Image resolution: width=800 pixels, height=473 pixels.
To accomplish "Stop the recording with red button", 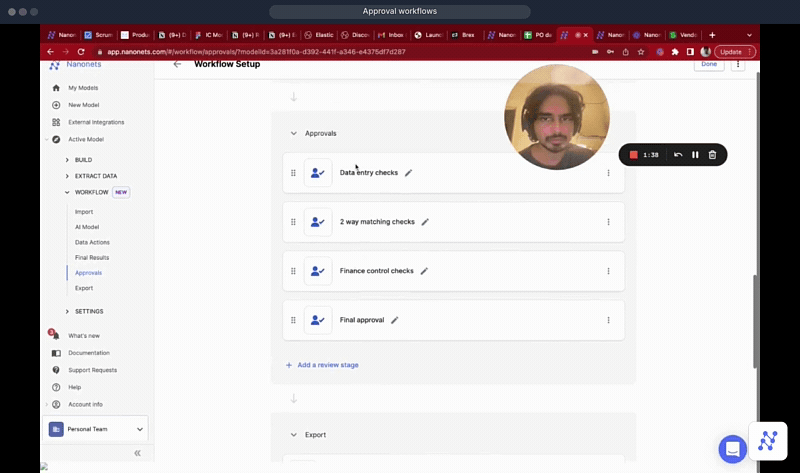I will 633,155.
